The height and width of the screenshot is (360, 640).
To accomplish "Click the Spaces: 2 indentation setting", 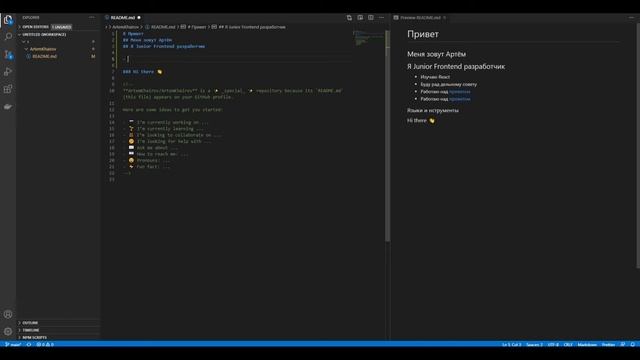I will click(x=534, y=344).
